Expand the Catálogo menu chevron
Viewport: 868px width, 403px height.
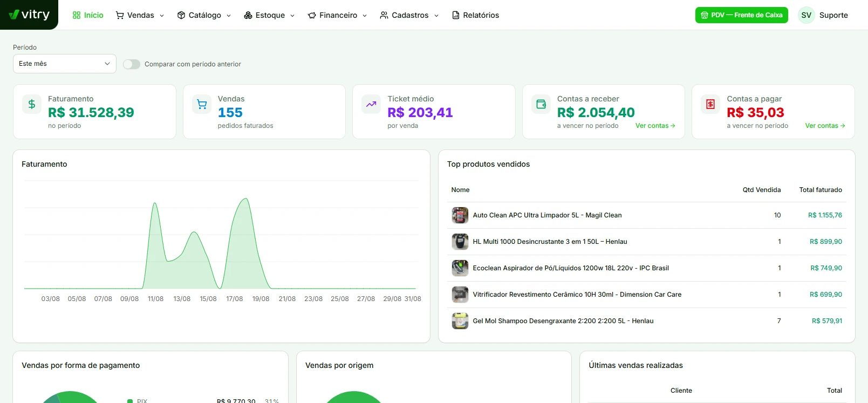coord(229,16)
